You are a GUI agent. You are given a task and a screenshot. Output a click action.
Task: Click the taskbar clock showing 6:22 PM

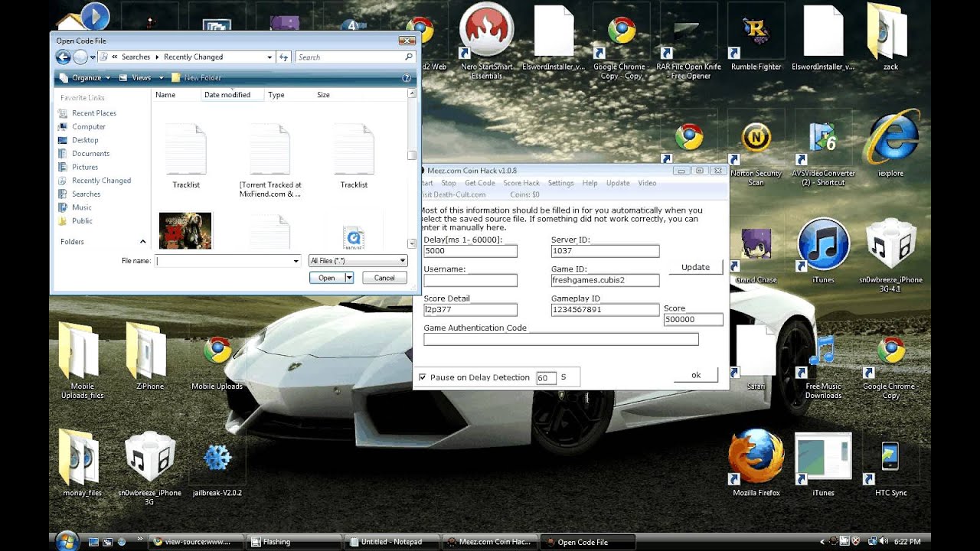click(x=908, y=542)
